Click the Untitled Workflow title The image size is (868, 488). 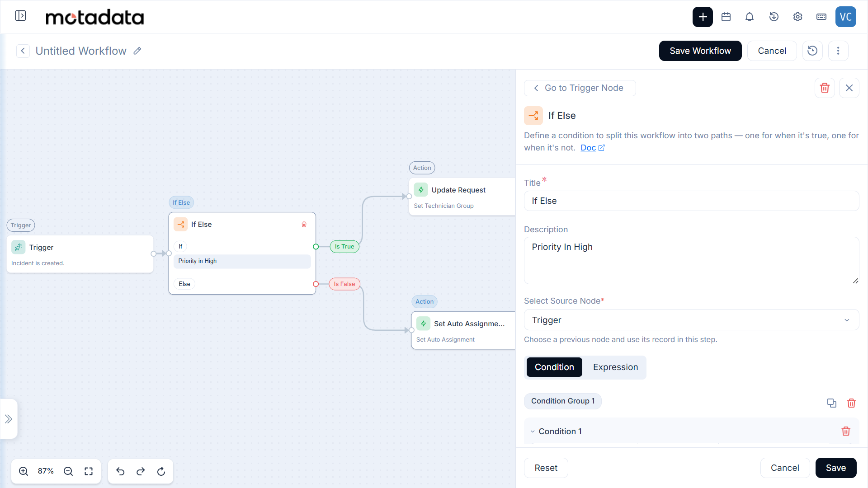coord(81,51)
